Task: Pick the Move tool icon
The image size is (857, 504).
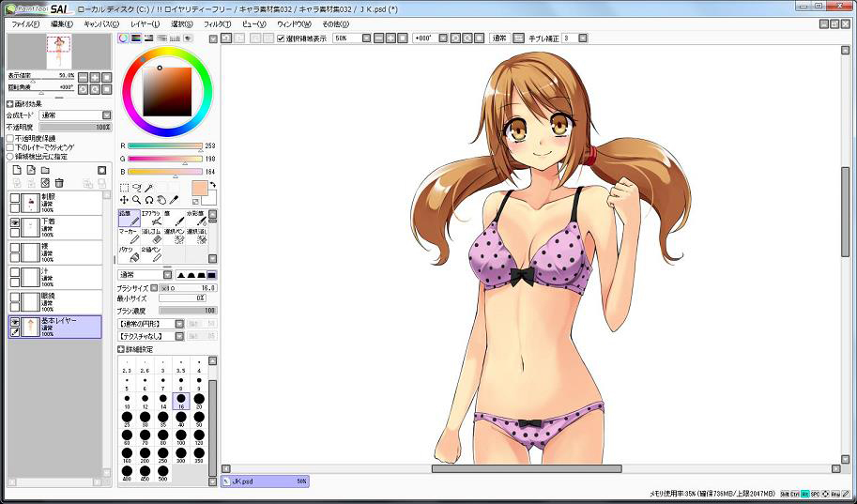Action: coord(124,200)
